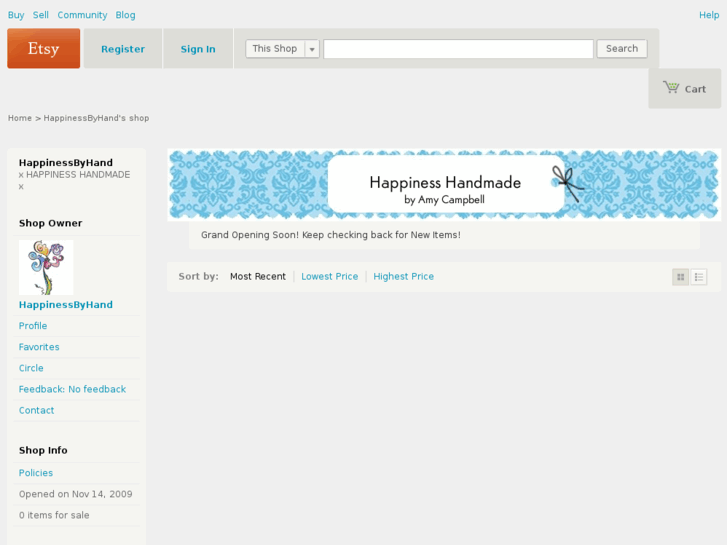Screen dimensions: 727x545
Task: Open the Sell menu link
Action: point(41,15)
